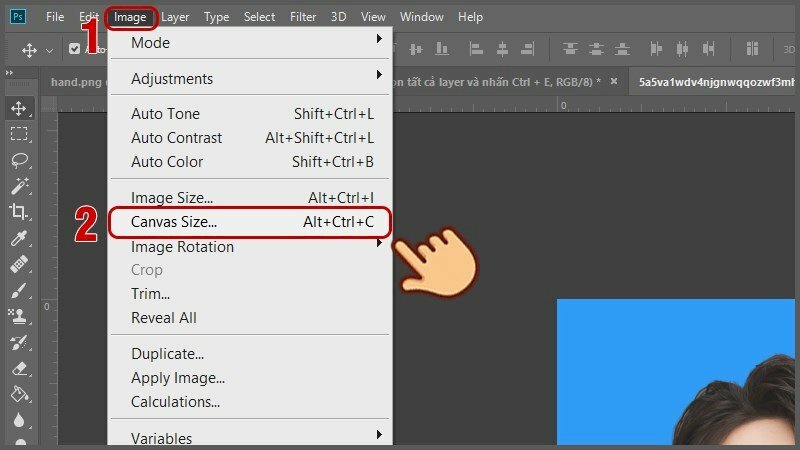Expand the Mode submenu
The height and width of the screenshot is (450, 800).
(x=250, y=43)
